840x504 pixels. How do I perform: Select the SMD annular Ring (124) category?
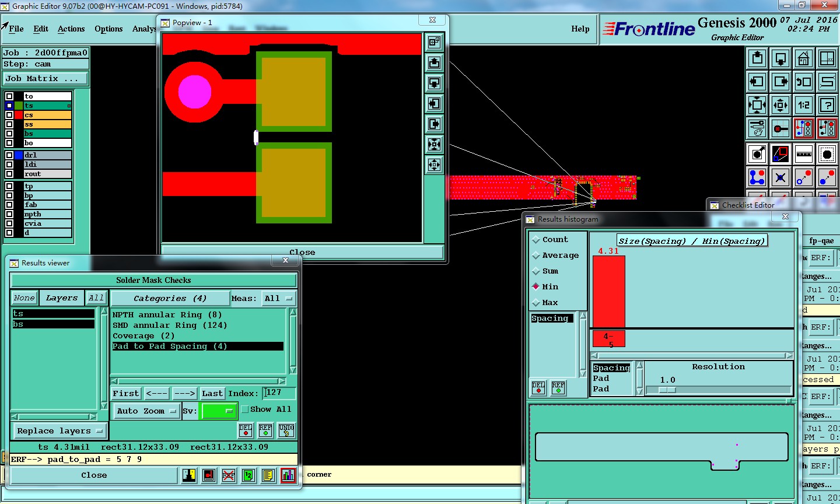[x=170, y=325]
